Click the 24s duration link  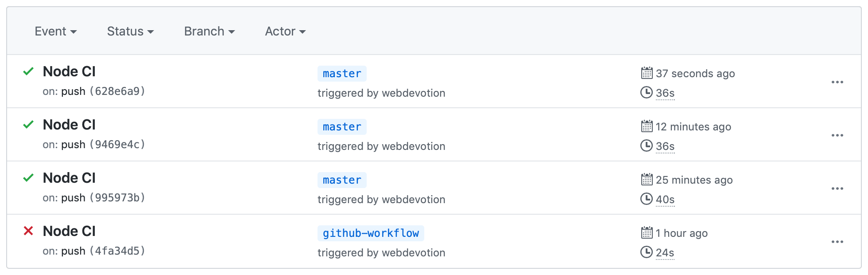(x=665, y=252)
